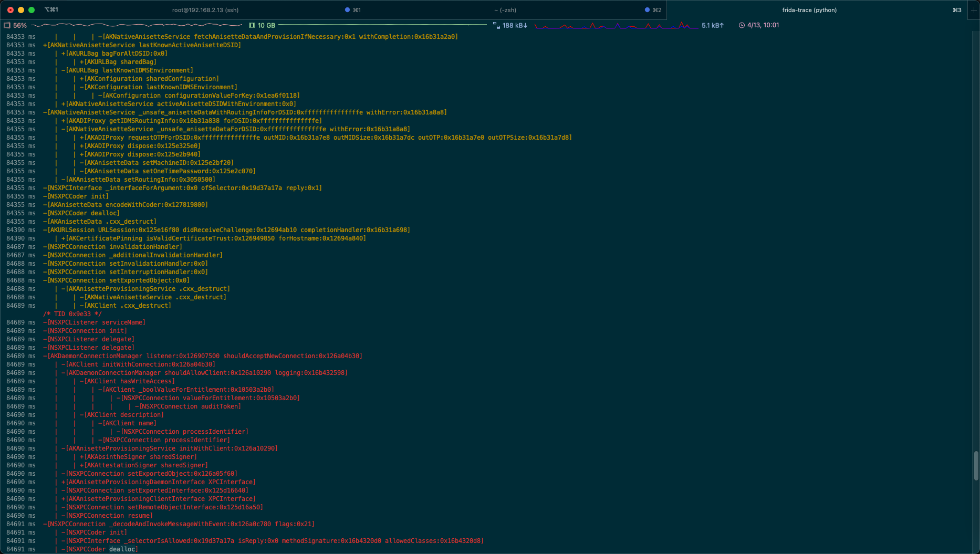Click 'configurationValueForKey:0x1ea6f0118' line
The width and height of the screenshot is (980, 554).
[x=199, y=96]
